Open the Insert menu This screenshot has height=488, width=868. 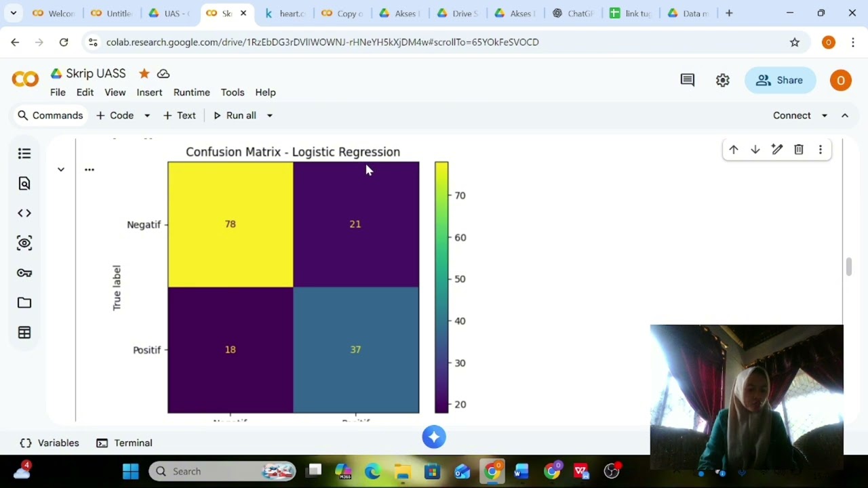pos(149,92)
